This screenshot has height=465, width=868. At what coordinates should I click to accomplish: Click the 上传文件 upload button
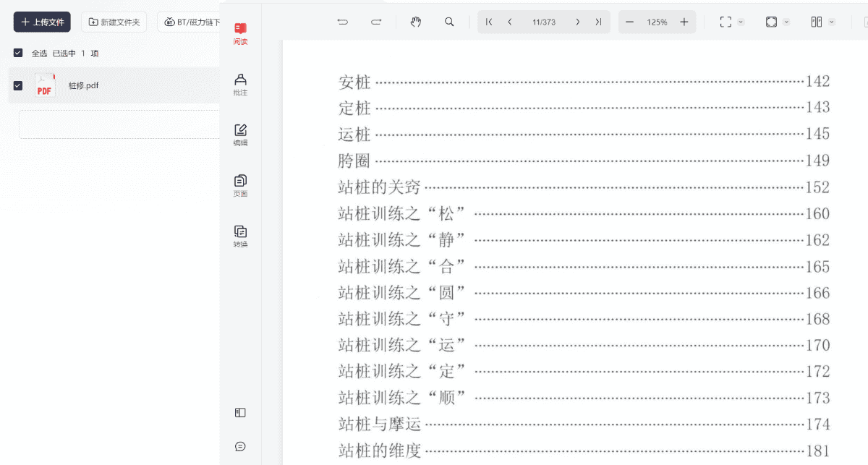[42, 22]
